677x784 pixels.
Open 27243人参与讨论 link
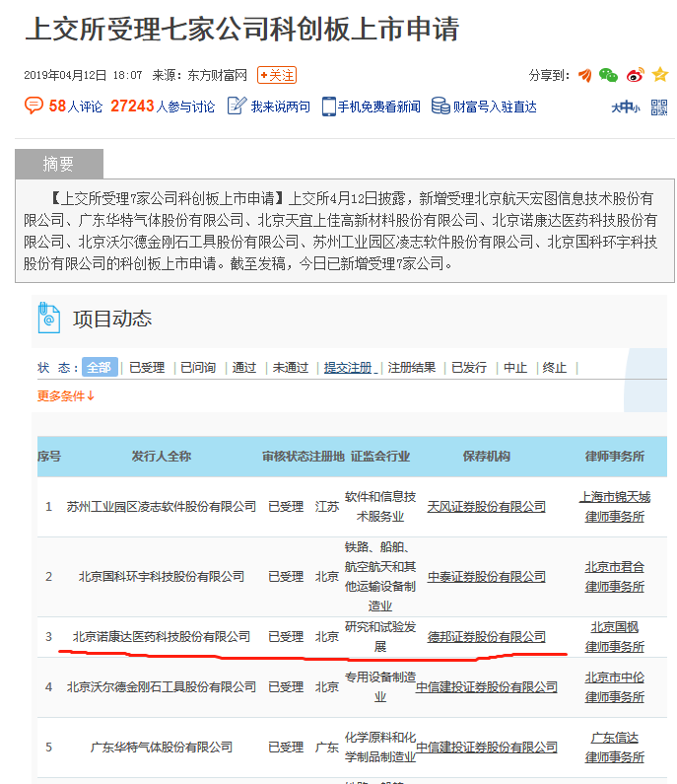coord(163,106)
